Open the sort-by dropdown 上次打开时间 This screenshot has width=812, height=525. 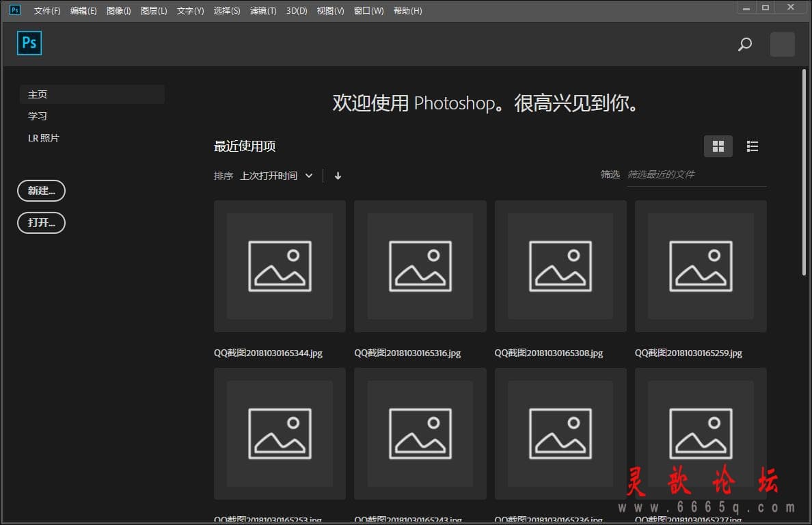pyautogui.click(x=276, y=176)
